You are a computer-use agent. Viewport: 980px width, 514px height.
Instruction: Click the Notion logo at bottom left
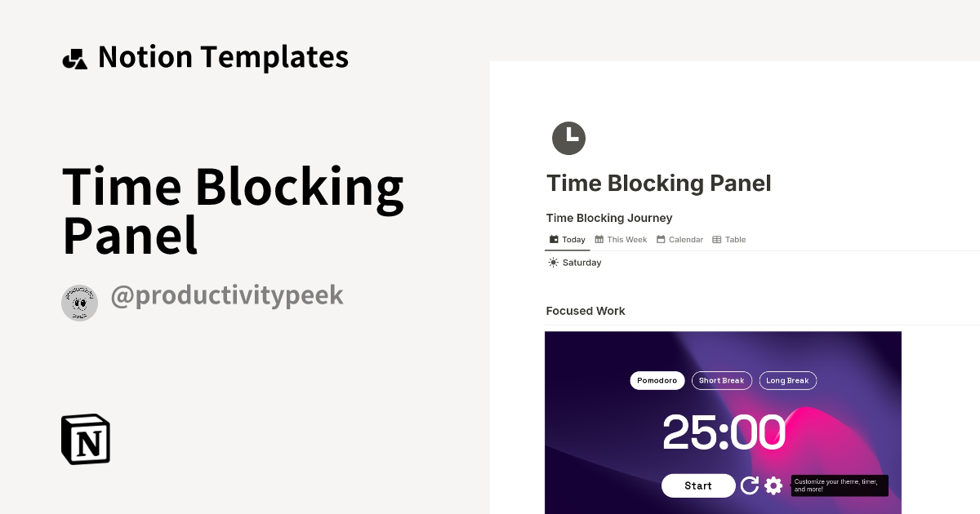(x=85, y=438)
